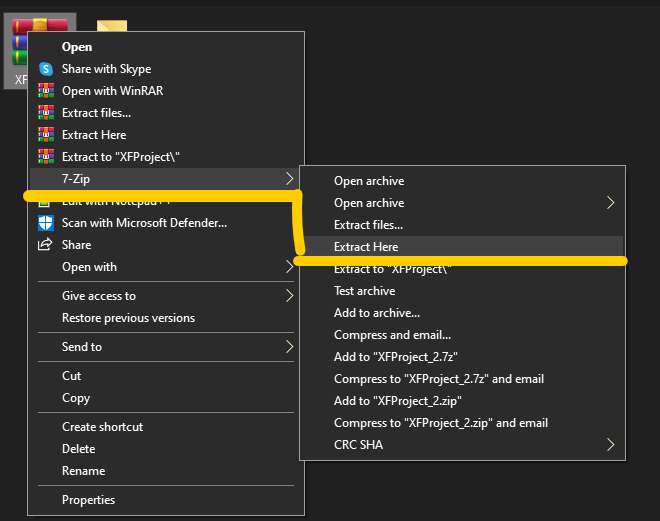Expand the arrow on the second Open archive entry
Screen dimensions: 660x521
tap(610, 202)
